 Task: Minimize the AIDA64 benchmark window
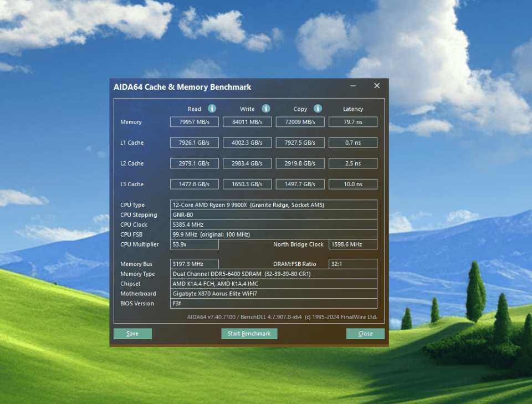point(354,86)
